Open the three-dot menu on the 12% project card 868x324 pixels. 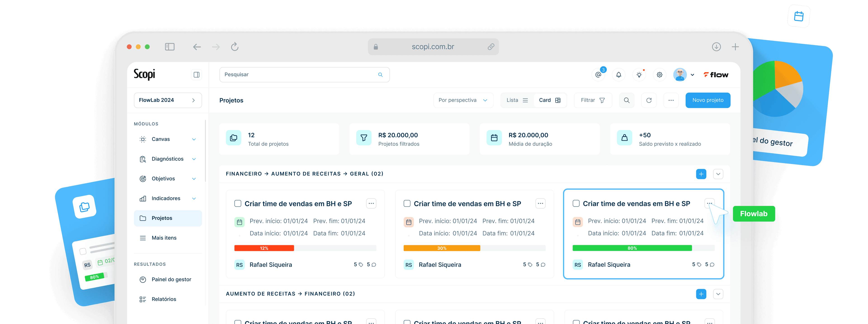click(371, 203)
